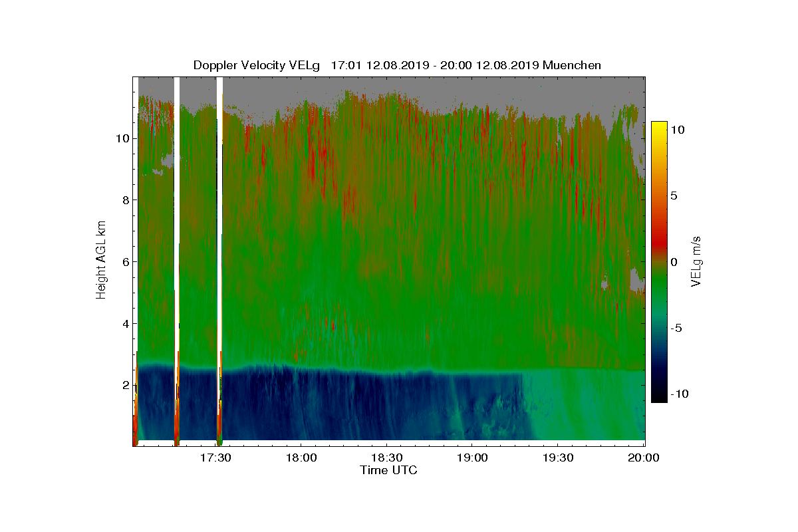Click the height tick label 10
798x532 pixels.
[x=121, y=138]
